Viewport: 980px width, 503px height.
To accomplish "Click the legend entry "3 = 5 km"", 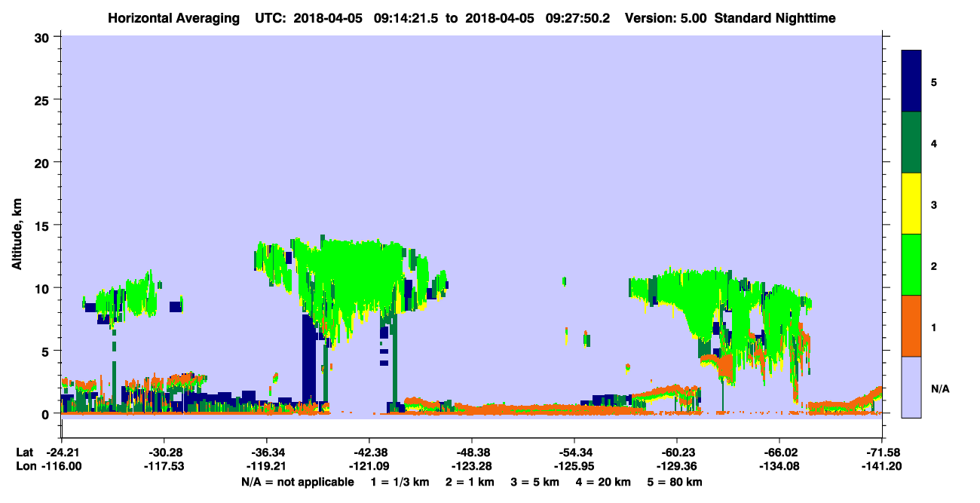I will 535,482.
